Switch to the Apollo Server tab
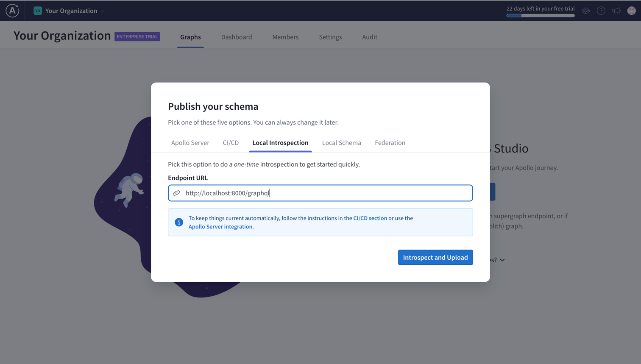This screenshot has width=641, height=364. (x=190, y=143)
